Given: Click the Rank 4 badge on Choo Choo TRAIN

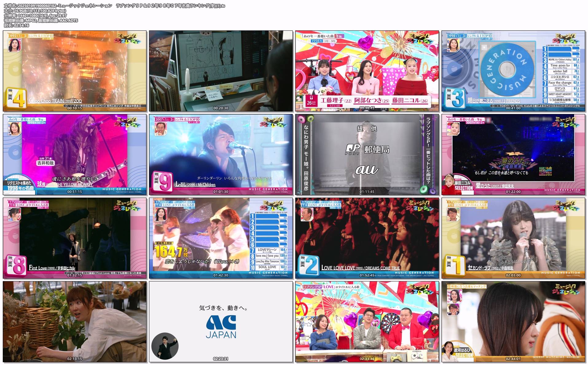Looking at the screenshot, I should click(17, 98).
